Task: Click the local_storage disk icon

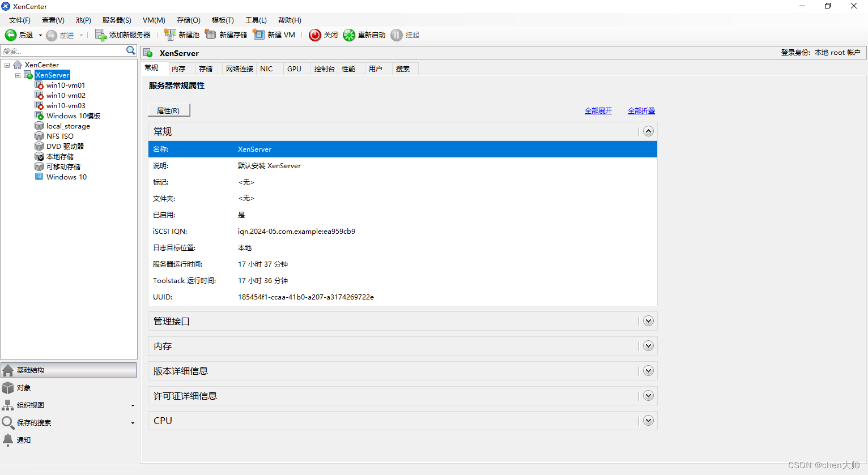Action: coord(39,126)
